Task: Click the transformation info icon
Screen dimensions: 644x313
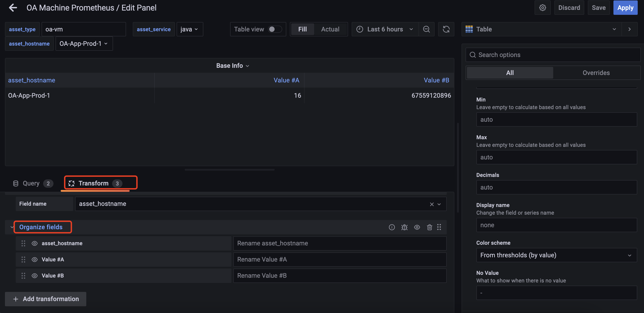Action: [392, 227]
